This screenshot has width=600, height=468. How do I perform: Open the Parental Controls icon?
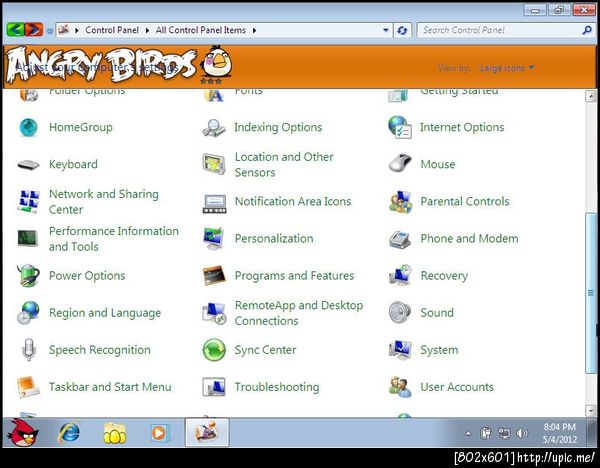[400, 202]
